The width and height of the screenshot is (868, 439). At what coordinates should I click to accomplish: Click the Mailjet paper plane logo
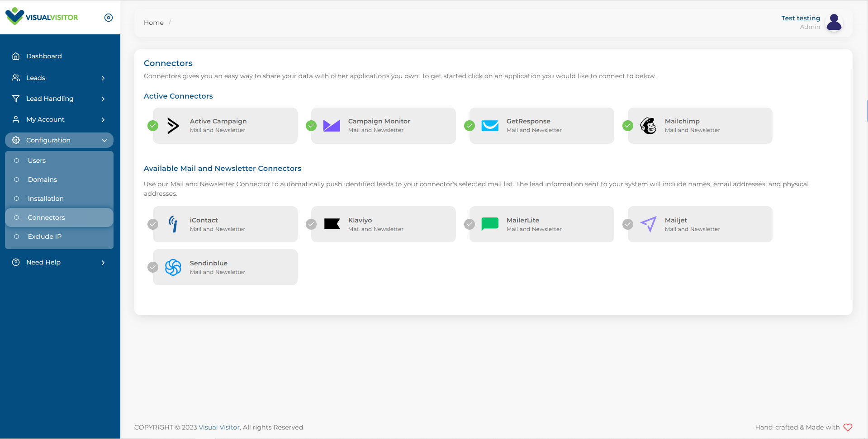click(648, 224)
